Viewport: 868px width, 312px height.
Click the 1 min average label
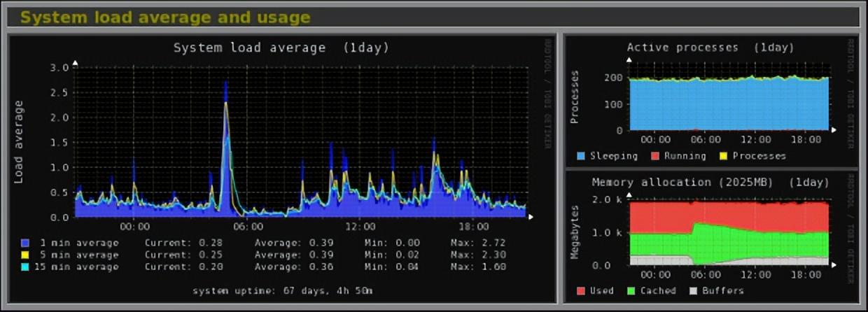point(80,243)
